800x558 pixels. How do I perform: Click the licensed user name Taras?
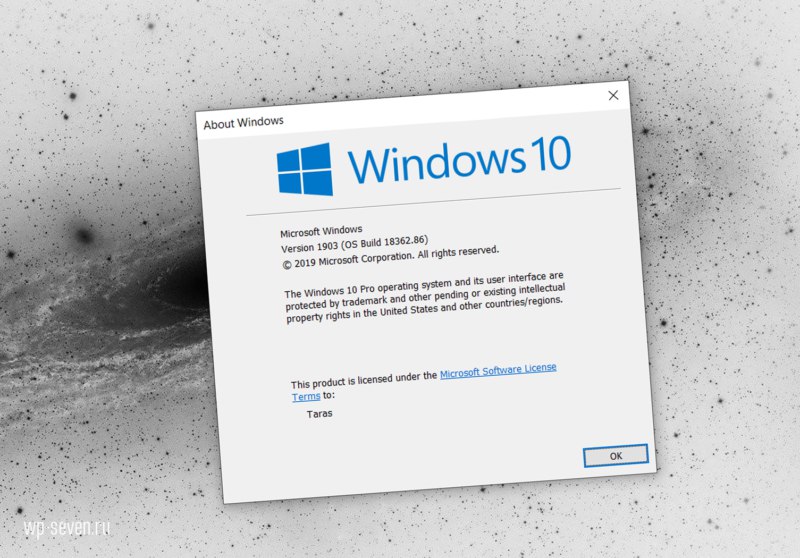(x=319, y=414)
